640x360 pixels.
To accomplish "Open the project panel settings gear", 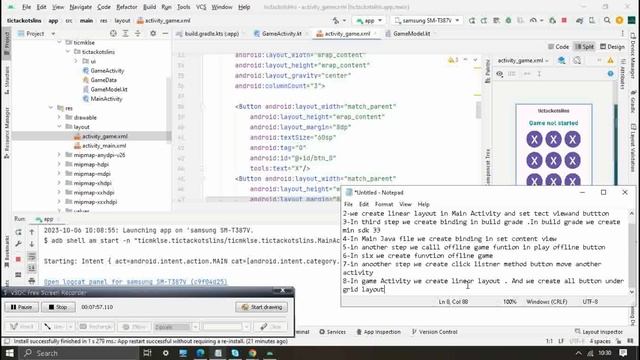I will (153, 33).
